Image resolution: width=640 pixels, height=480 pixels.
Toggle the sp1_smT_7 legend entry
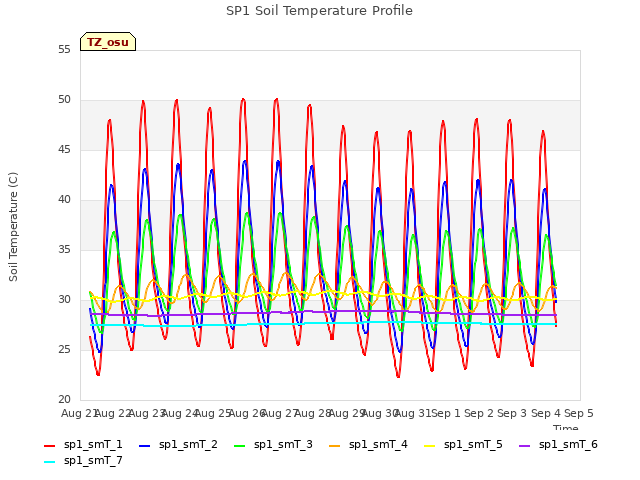click(83, 460)
